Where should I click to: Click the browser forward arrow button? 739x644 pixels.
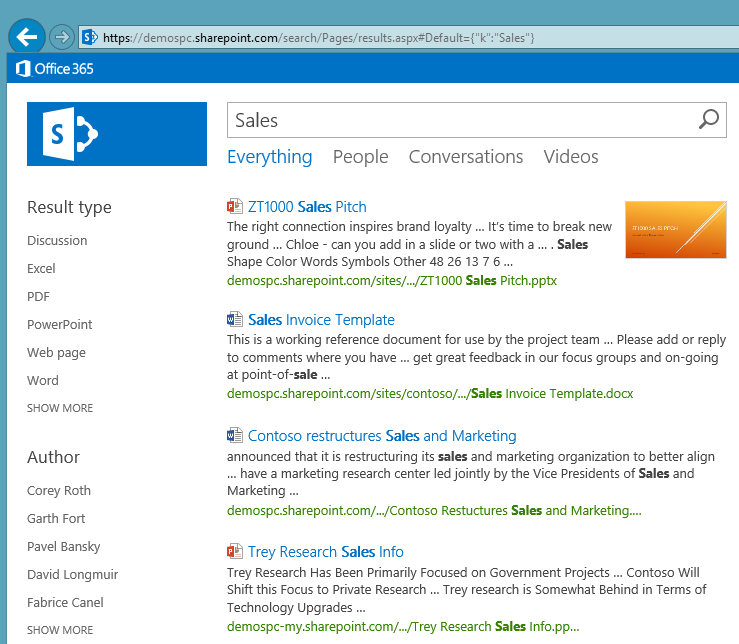62,37
